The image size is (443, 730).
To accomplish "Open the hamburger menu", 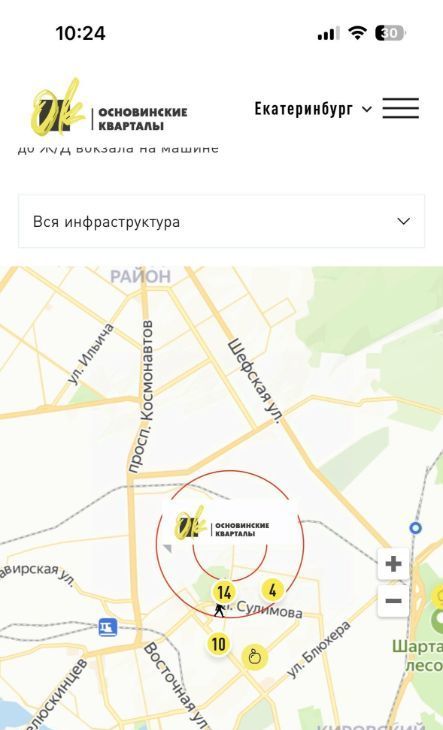I will tap(401, 108).
